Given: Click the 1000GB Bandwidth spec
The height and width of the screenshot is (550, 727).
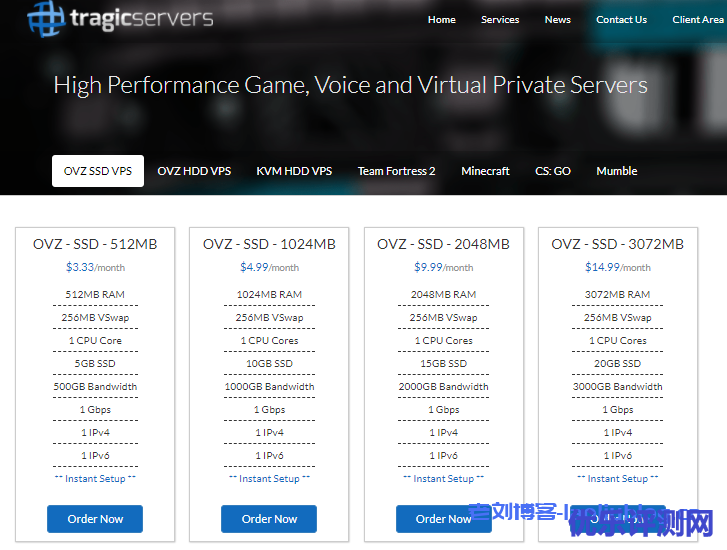Looking at the screenshot, I should pyautogui.click(x=269, y=387).
